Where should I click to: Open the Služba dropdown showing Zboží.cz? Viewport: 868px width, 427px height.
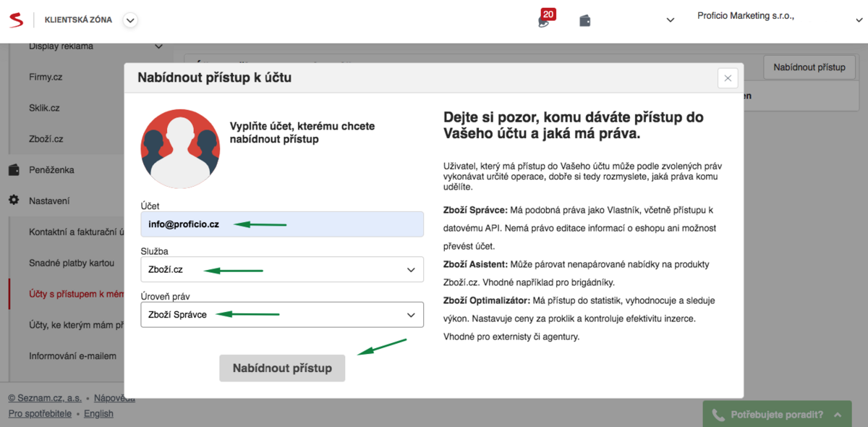pyautogui.click(x=282, y=269)
